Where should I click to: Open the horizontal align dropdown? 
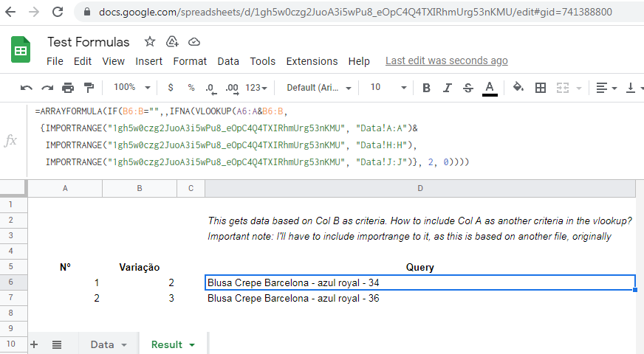click(606, 88)
